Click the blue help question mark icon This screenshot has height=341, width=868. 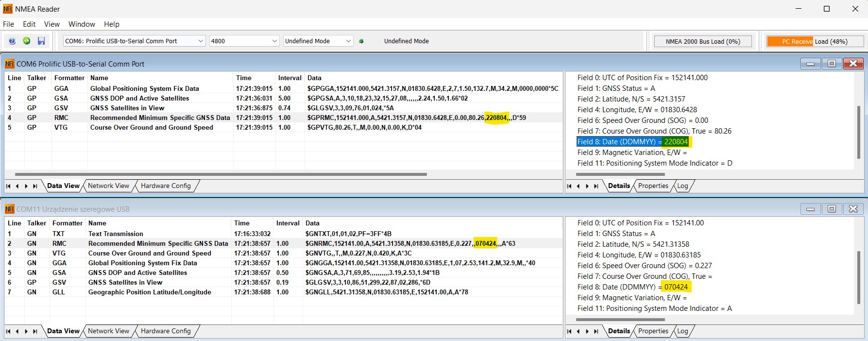[12, 41]
